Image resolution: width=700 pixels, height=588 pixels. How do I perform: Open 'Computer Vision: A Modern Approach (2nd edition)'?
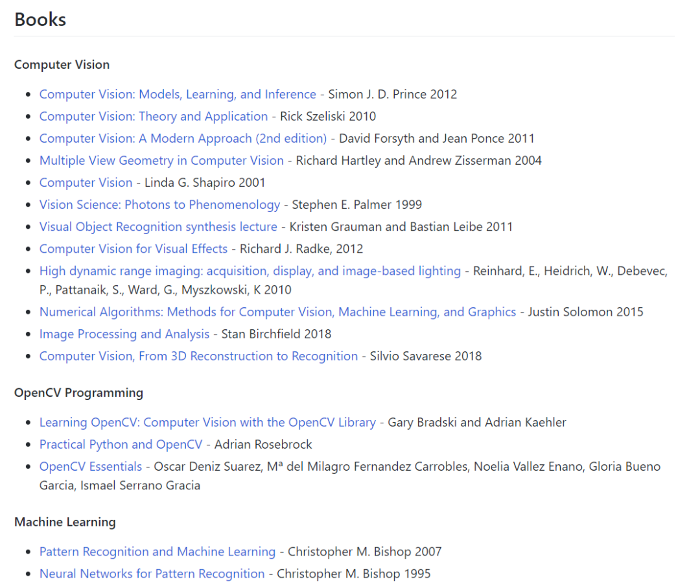[183, 138]
